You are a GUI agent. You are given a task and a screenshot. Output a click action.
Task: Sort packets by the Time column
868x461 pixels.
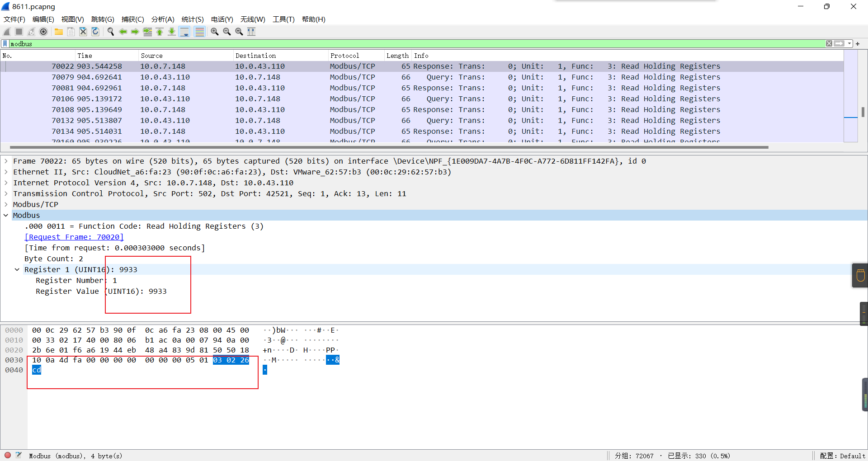[x=107, y=56]
